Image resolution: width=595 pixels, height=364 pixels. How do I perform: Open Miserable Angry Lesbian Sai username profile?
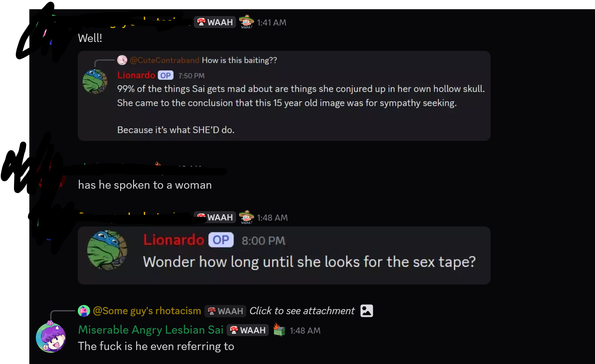coord(151,330)
